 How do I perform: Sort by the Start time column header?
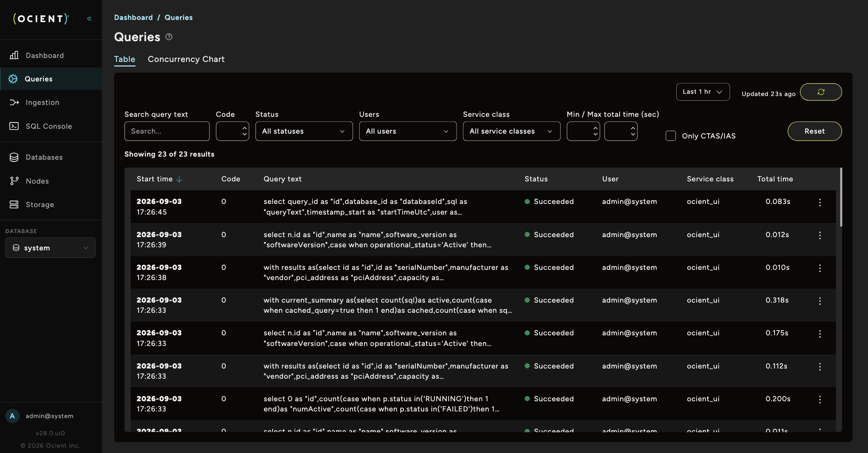(159, 179)
